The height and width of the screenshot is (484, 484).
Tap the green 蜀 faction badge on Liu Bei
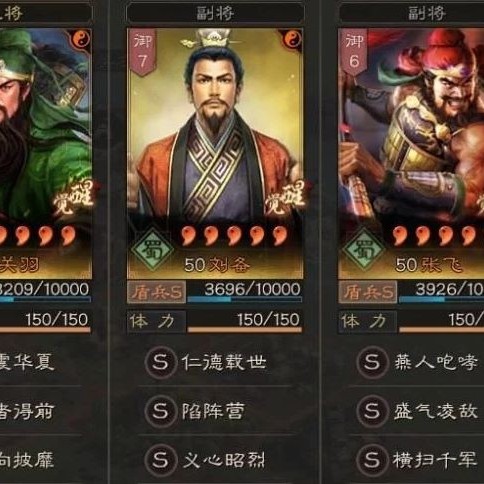[x=152, y=249]
